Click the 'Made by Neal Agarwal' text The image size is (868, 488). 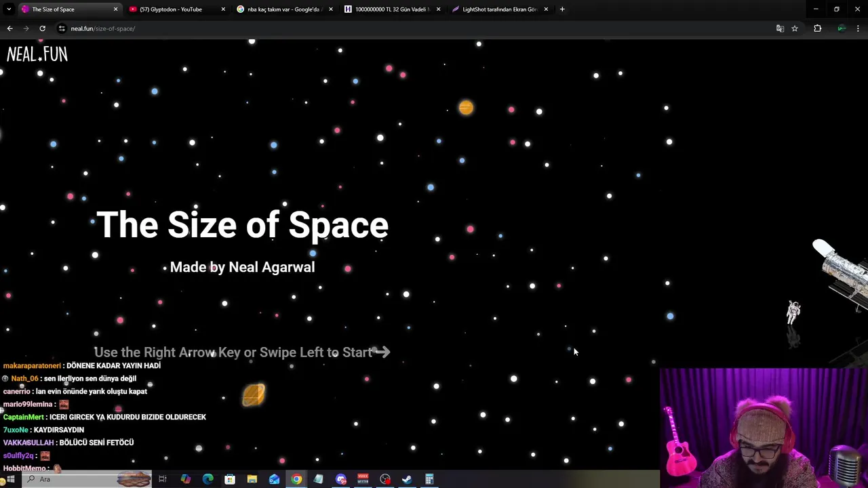[242, 267]
